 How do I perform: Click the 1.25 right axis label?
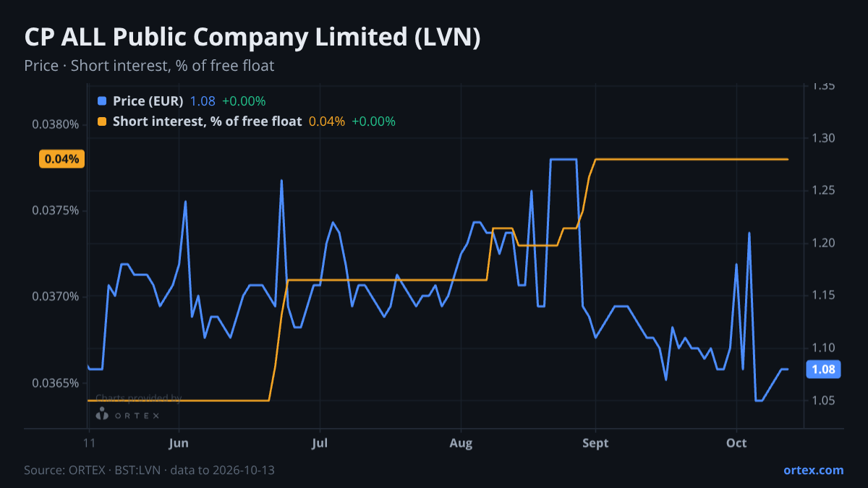tap(824, 190)
